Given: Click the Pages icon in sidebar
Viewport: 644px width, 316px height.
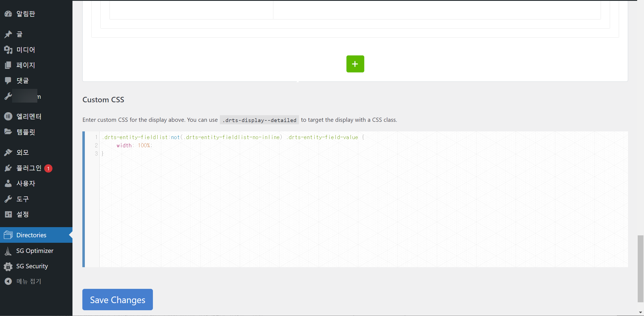Looking at the screenshot, I should tap(8, 65).
